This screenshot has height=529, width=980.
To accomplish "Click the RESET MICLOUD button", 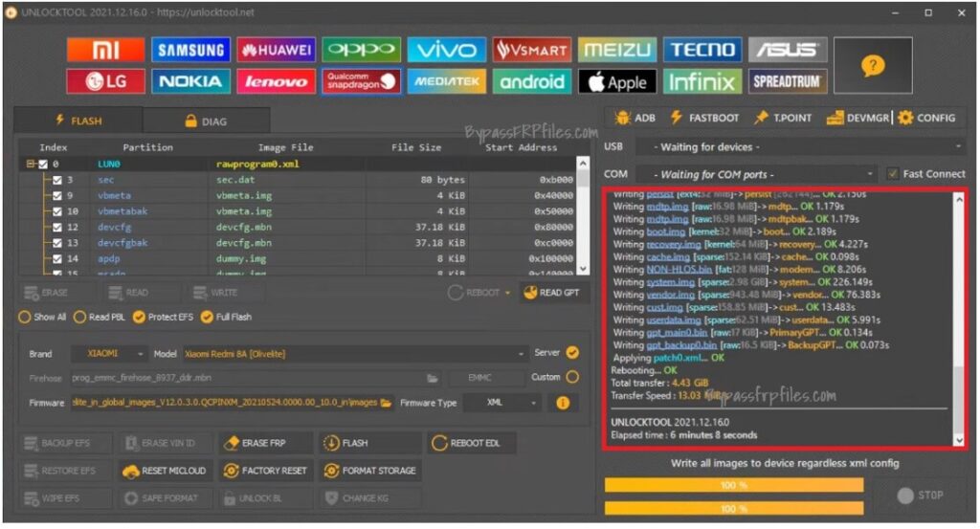I will coord(166,471).
